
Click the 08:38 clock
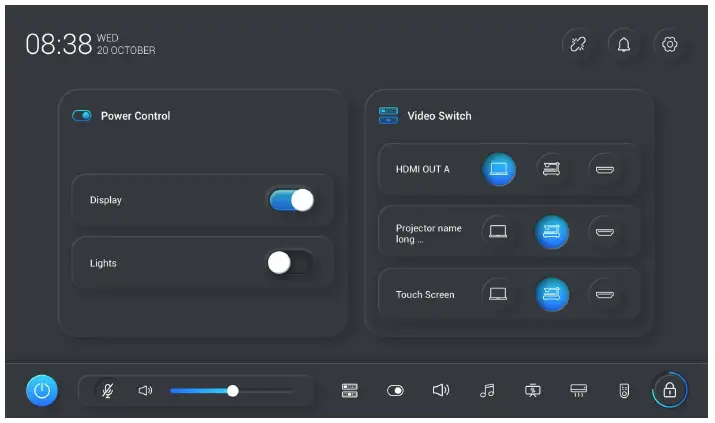click(x=59, y=44)
